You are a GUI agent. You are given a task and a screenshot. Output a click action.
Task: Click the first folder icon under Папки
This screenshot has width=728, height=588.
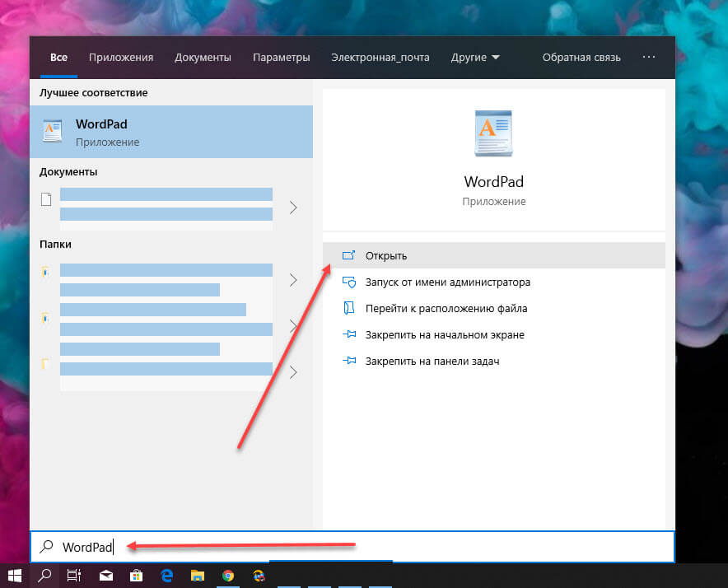click(45, 271)
